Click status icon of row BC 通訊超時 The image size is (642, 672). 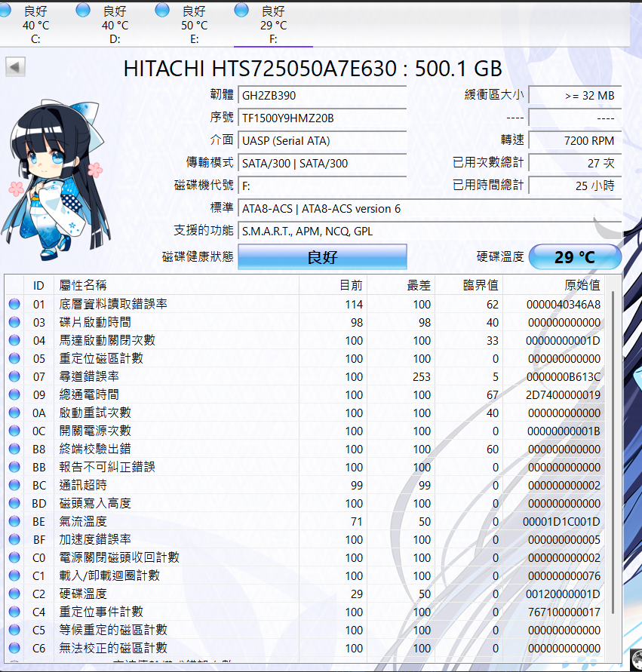tap(14, 485)
